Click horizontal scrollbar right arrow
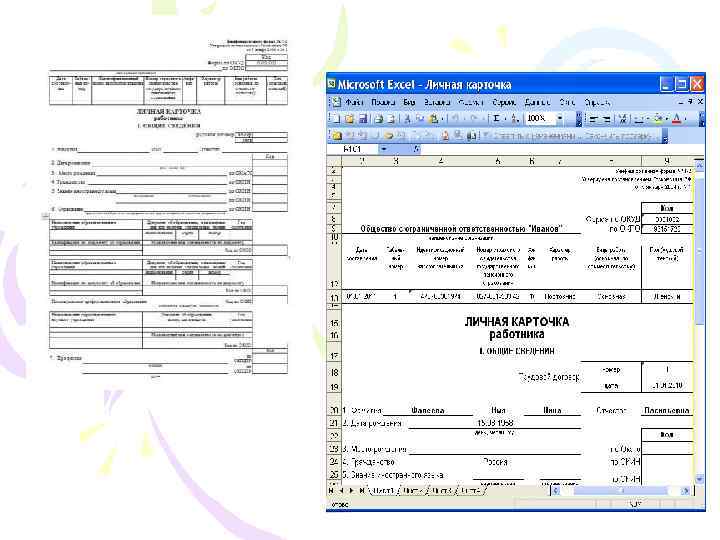This screenshot has height=540, width=720. coord(686,491)
